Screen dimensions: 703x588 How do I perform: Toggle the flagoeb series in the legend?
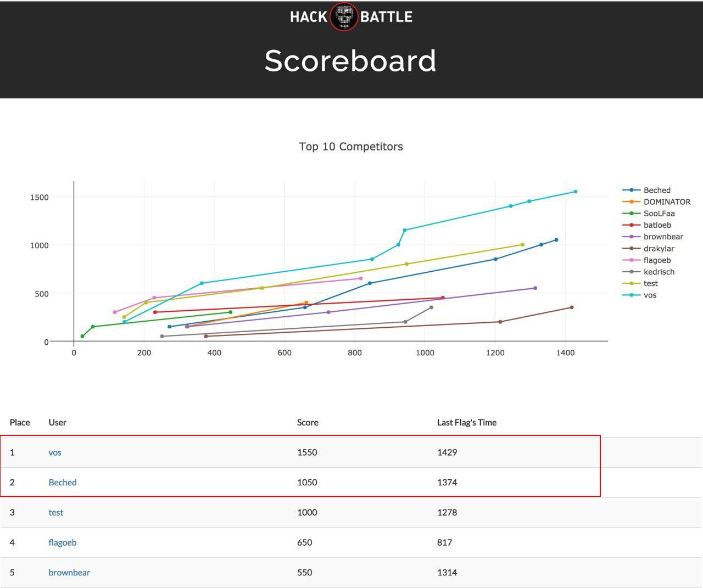tap(647, 260)
